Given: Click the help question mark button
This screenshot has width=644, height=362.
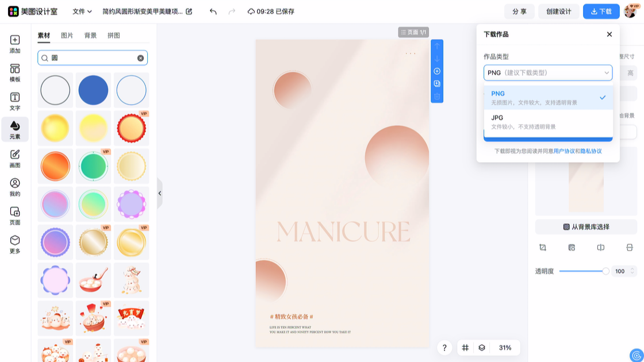Looking at the screenshot, I should (444, 348).
